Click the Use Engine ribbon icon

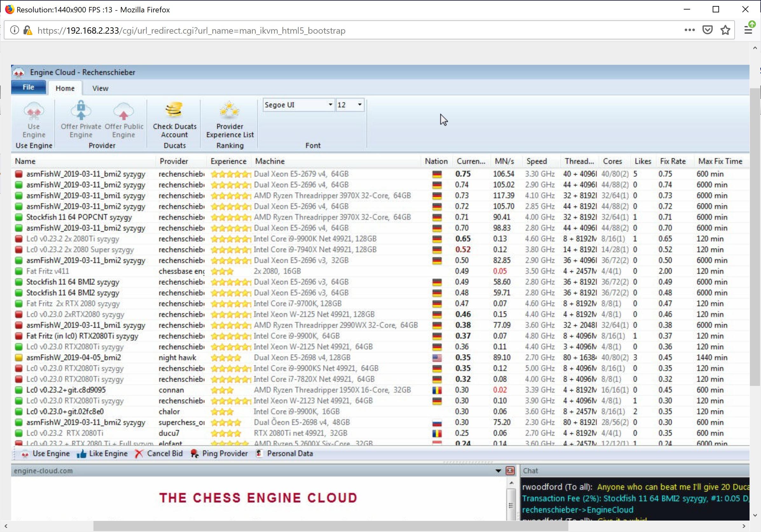pyautogui.click(x=34, y=111)
